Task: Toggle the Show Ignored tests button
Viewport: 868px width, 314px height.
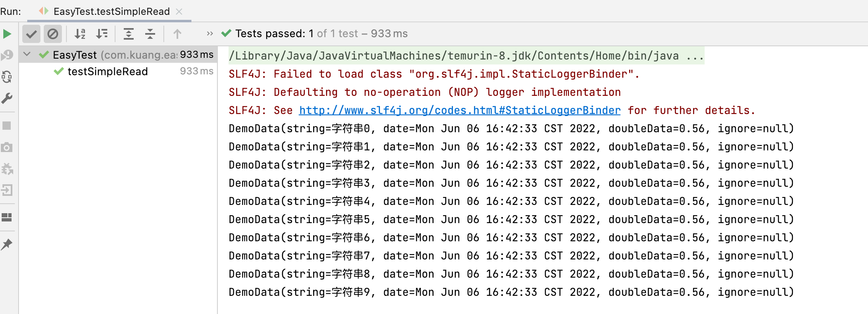Action: [53, 34]
